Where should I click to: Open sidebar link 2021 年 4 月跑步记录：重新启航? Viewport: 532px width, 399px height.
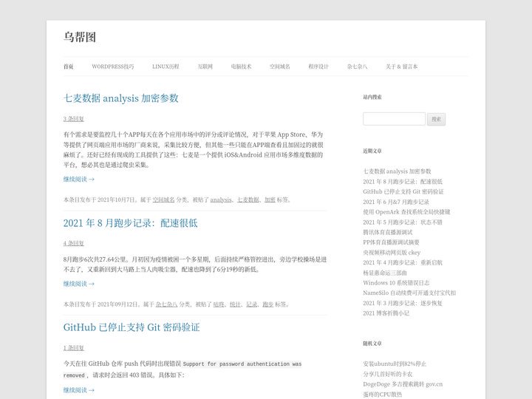403,262
